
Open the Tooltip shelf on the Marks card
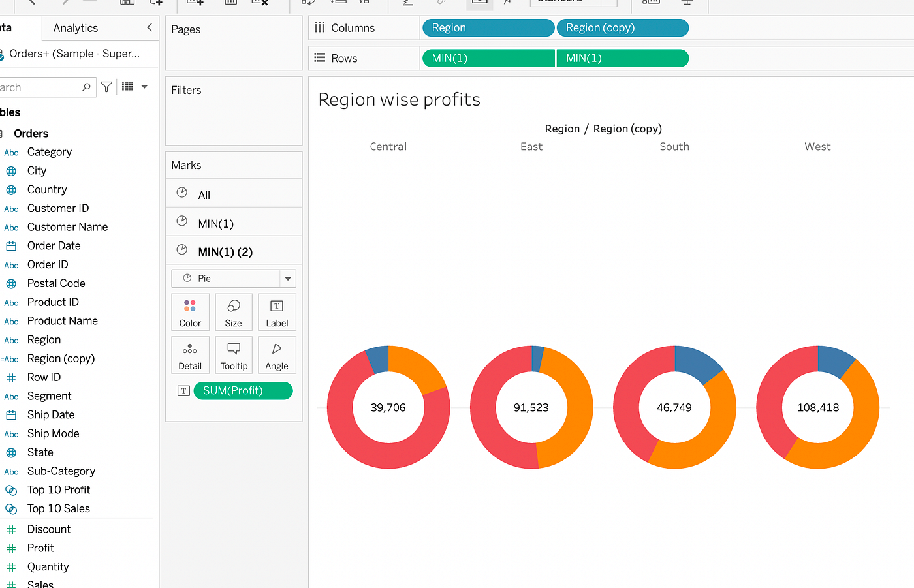[234, 354]
